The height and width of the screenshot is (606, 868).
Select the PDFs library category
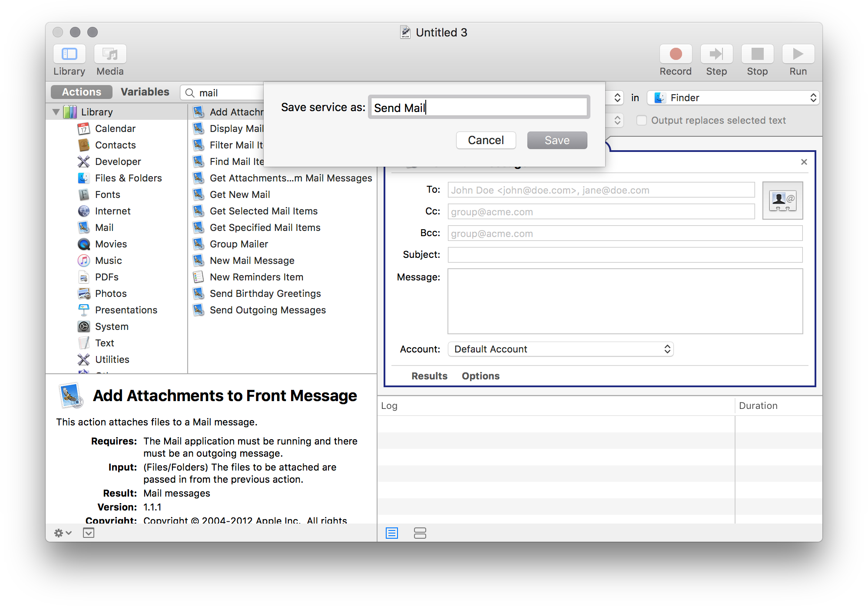[x=106, y=277]
